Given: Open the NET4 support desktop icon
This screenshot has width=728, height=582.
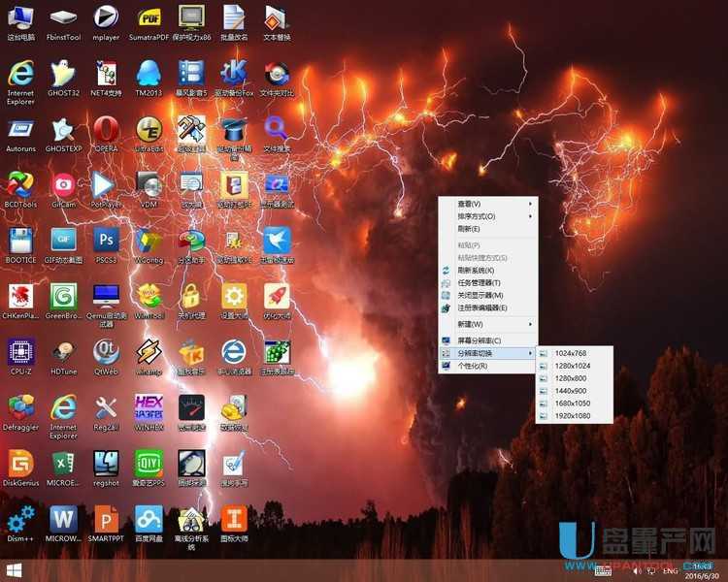Looking at the screenshot, I should 106,79.
